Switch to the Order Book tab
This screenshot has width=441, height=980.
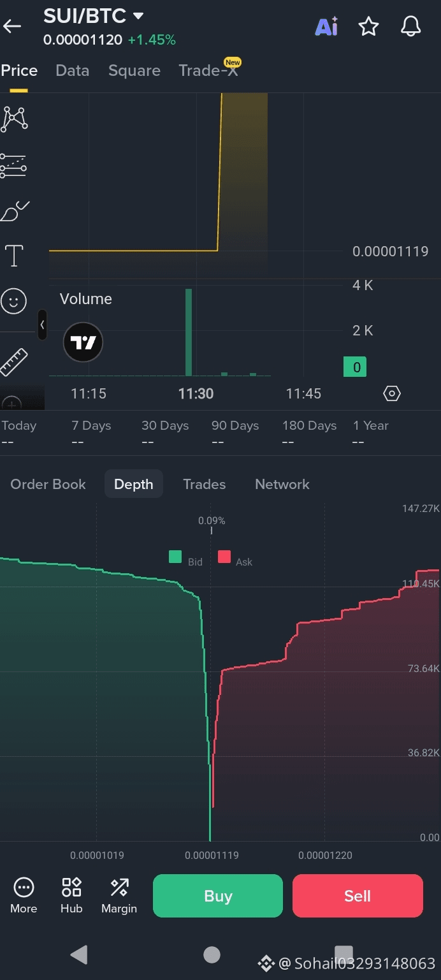48,484
